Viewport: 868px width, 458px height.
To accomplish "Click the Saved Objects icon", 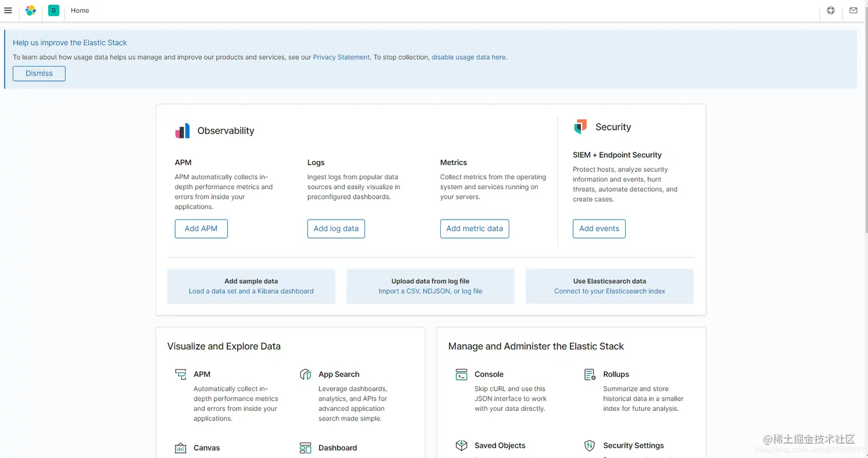I will (462, 446).
